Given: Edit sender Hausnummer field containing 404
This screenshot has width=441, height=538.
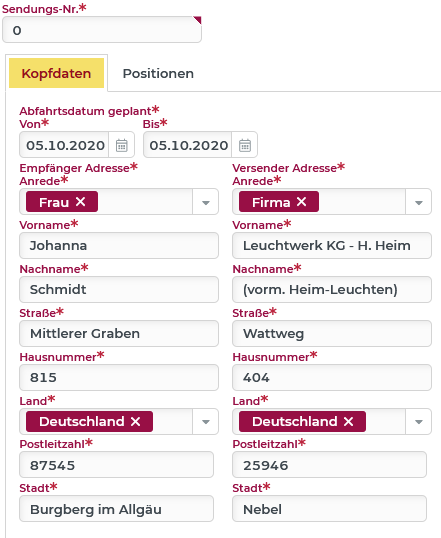Looking at the screenshot, I should [332, 377].
